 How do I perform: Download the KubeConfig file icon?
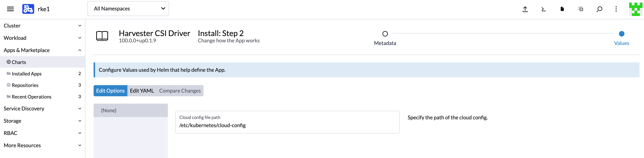[x=562, y=9]
